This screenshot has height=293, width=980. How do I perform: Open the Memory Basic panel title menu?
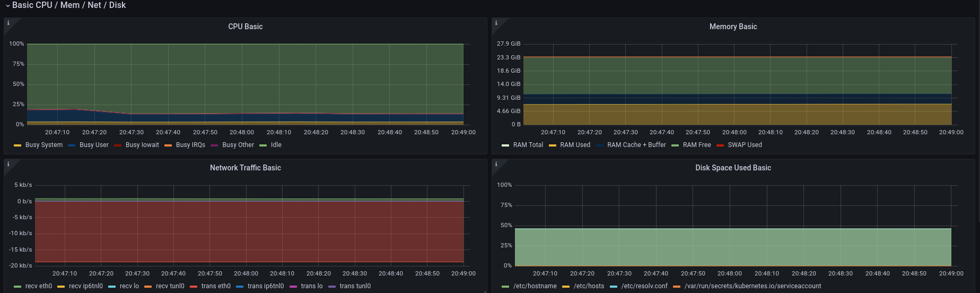pyautogui.click(x=733, y=27)
